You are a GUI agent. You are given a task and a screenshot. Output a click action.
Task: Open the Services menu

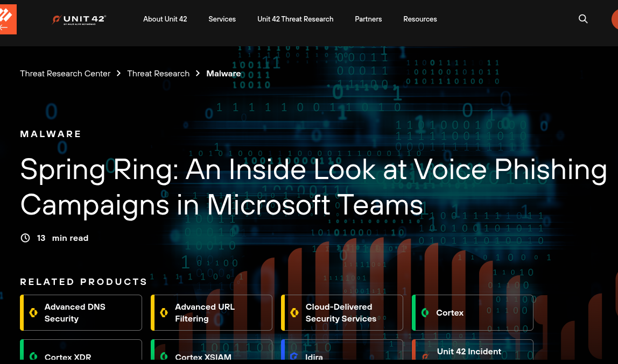[222, 19]
